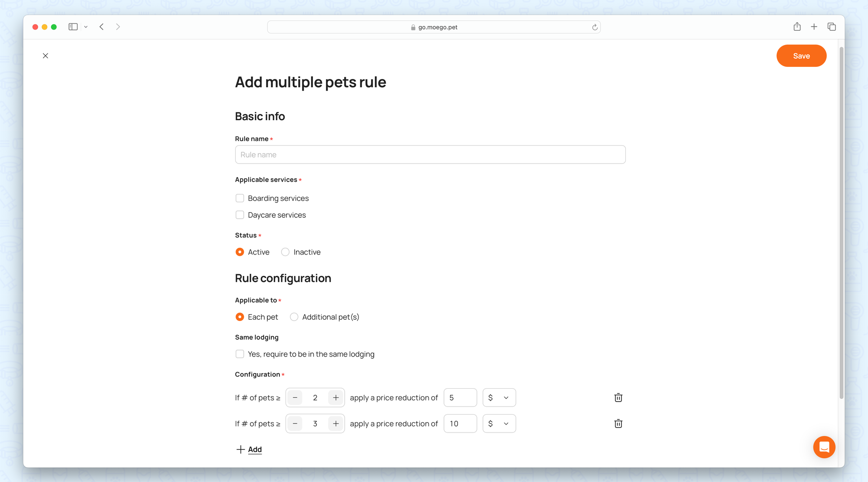This screenshot has height=482, width=868.
Task: Require same lodging checkbox
Action: 240,354
